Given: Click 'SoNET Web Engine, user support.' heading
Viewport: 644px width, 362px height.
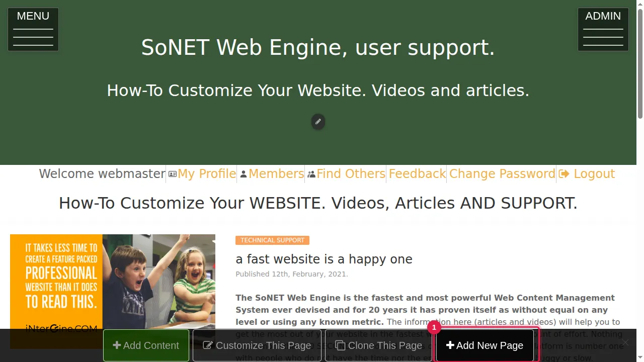Looking at the screenshot, I should (318, 47).
